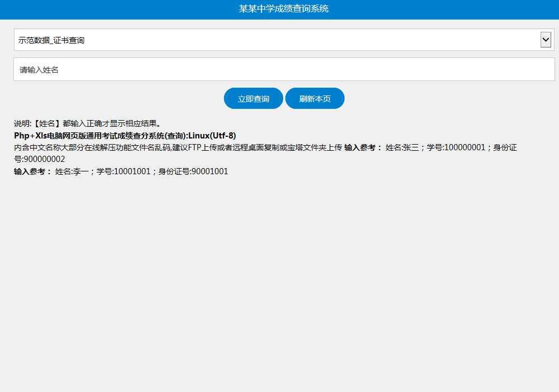559x392 pixels.
Task: Click the 刷新本页 refresh button
Action: pos(315,98)
